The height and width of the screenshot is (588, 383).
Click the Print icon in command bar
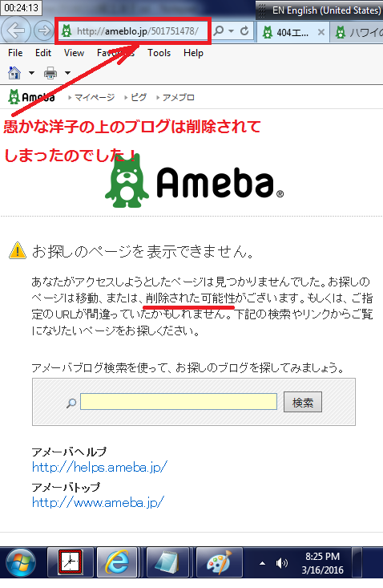click(x=50, y=73)
